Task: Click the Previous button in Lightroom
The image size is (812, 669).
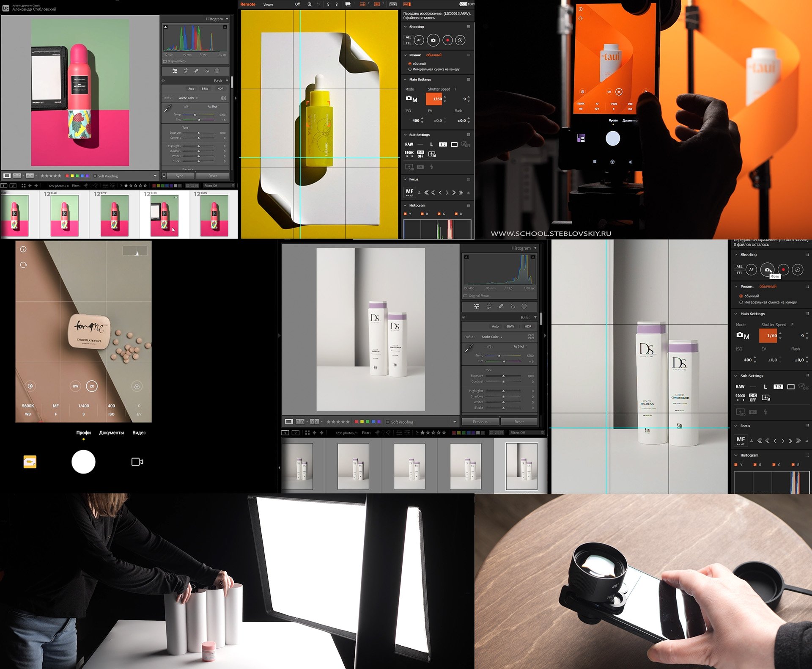Action: (480, 422)
